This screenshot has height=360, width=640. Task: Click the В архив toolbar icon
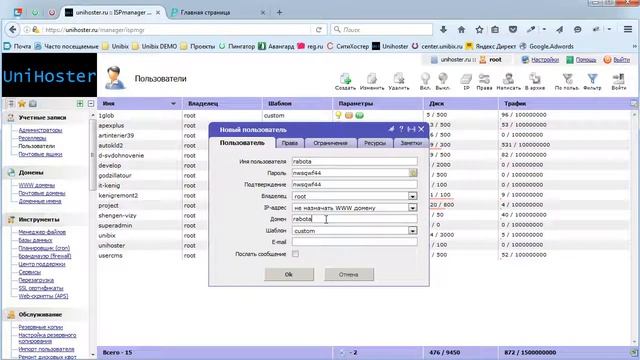535,81
